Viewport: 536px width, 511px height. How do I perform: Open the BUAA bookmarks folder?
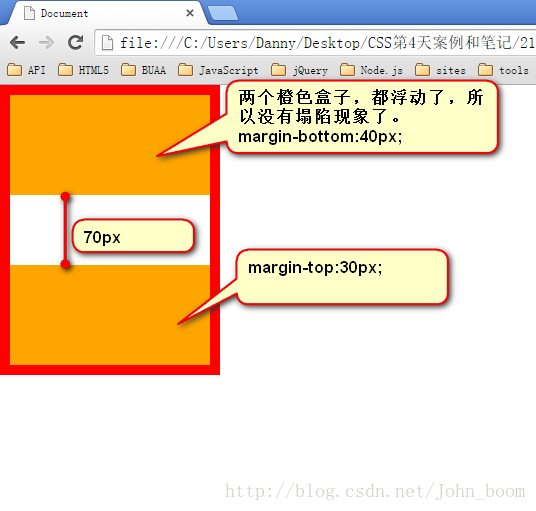(144, 70)
